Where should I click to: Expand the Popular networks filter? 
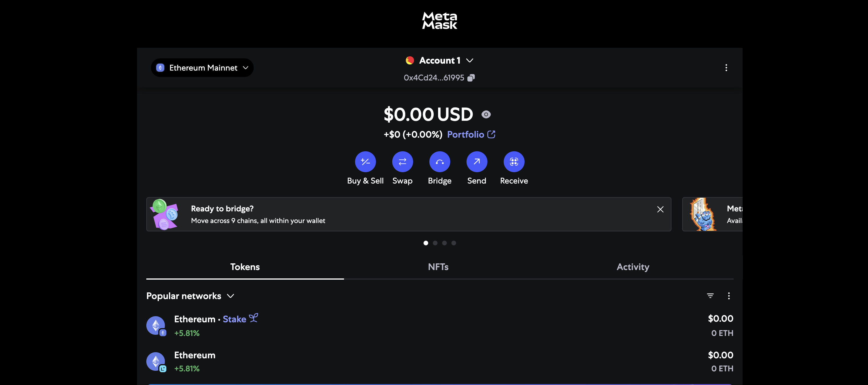(190, 296)
